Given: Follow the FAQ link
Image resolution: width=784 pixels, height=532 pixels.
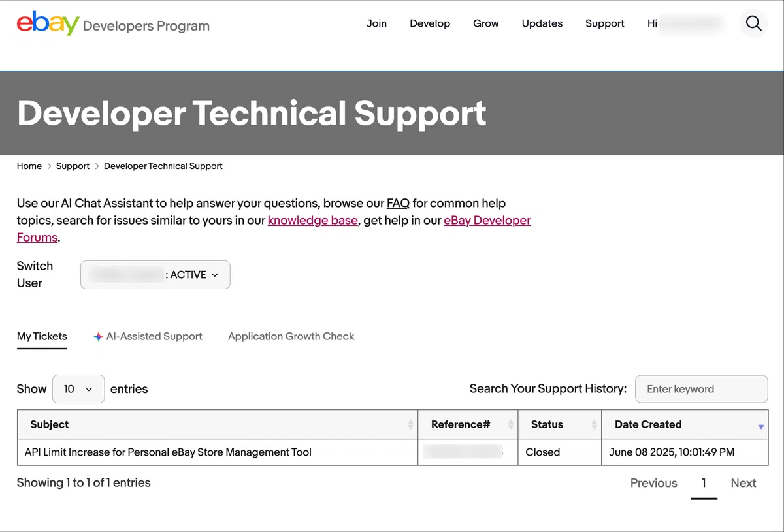Looking at the screenshot, I should [398, 203].
